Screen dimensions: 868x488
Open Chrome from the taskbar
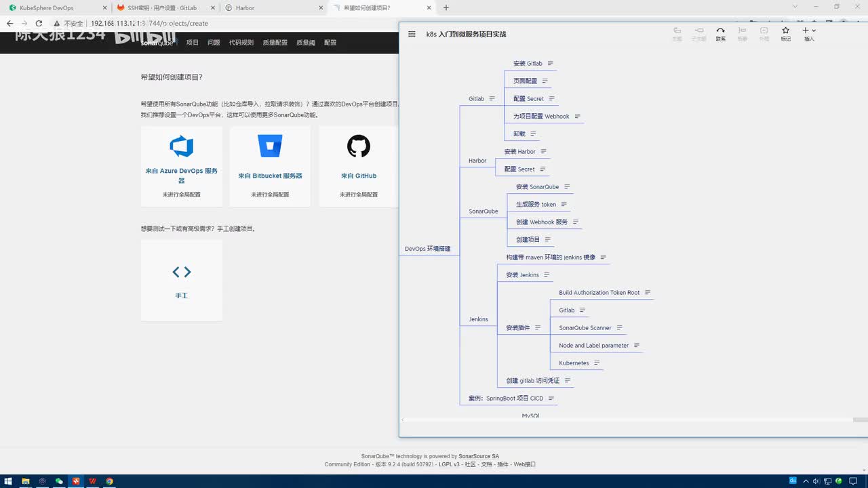click(x=110, y=481)
